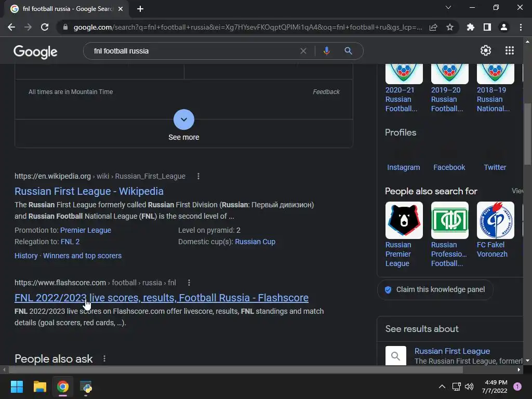Open the 2019–20 Russian Football season
Viewport: 532px width, 399px height.
(x=449, y=88)
